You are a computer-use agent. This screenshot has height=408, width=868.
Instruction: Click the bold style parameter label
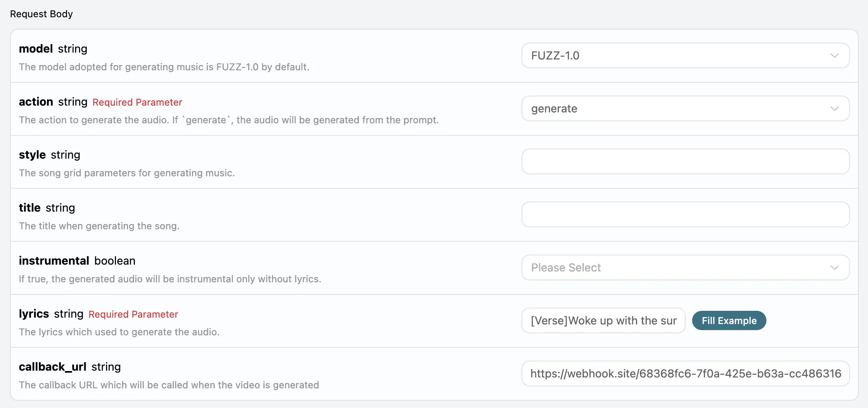click(x=32, y=155)
